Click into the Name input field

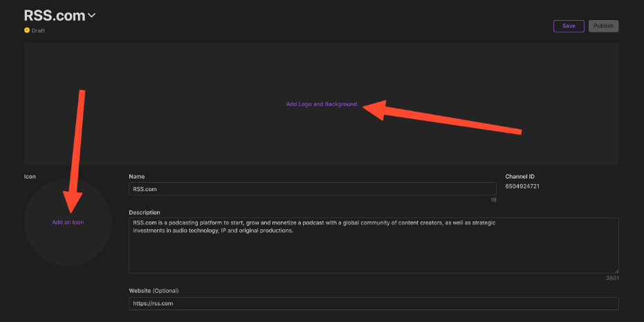click(312, 189)
